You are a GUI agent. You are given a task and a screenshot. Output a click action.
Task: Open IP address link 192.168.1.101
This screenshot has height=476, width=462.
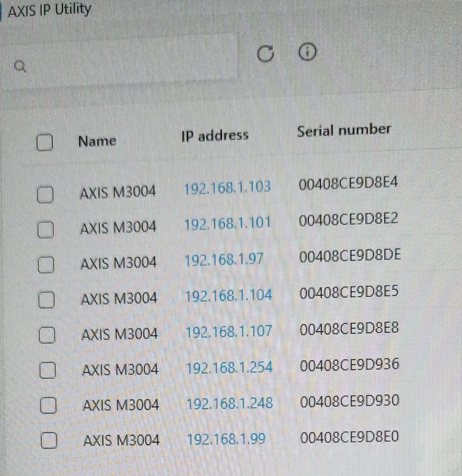(x=227, y=224)
